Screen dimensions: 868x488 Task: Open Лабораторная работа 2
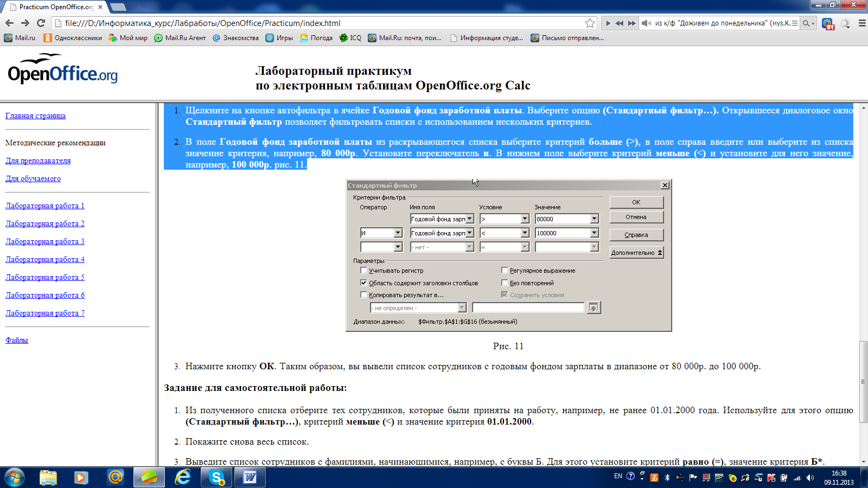pyautogui.click(x=45, y=223)
